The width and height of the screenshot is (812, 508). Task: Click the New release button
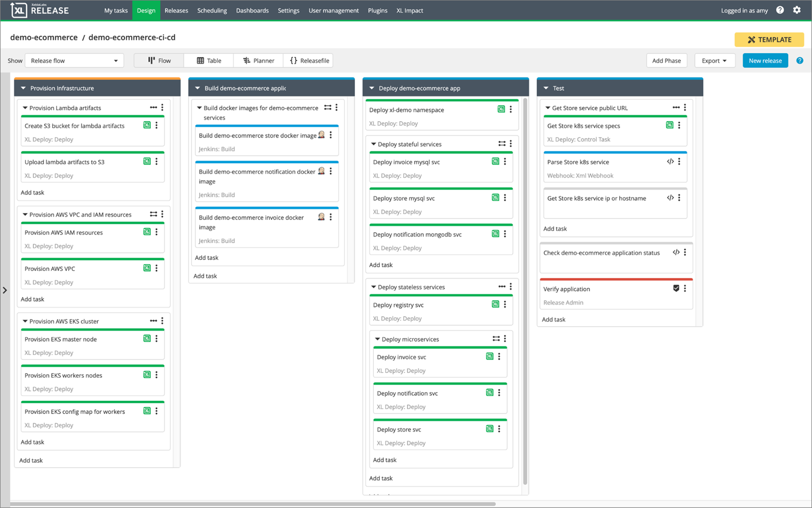coord(765,61)
